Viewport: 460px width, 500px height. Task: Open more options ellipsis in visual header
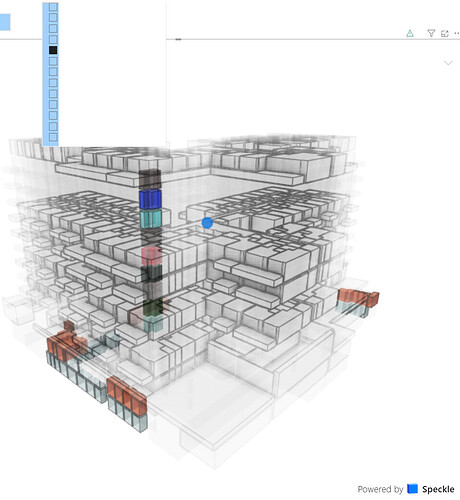[457, 33]
